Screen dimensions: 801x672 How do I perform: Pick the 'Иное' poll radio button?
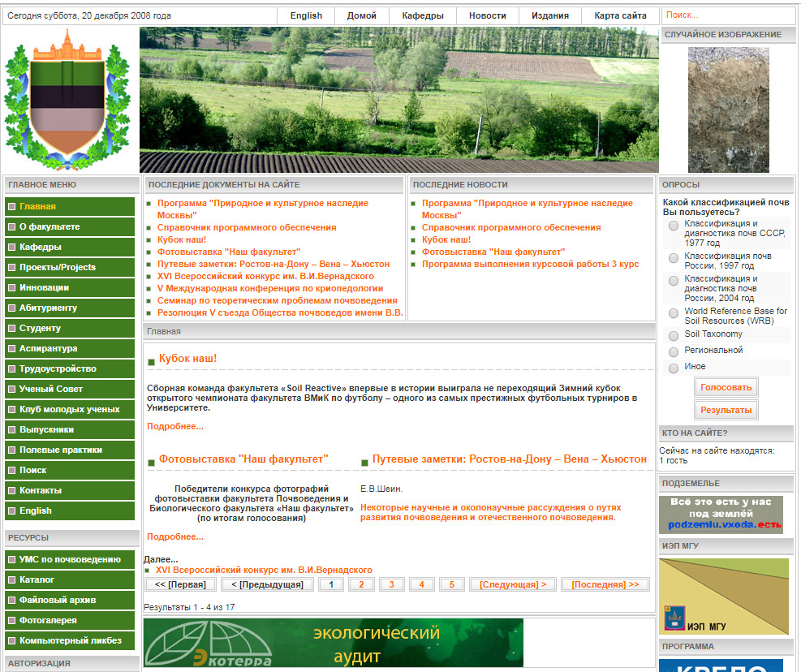click(674, 368)
